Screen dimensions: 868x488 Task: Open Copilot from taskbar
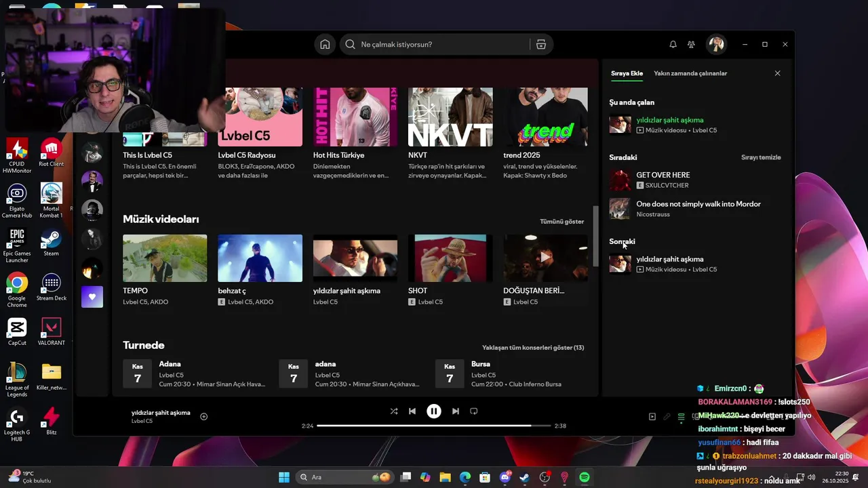(425, 477)
